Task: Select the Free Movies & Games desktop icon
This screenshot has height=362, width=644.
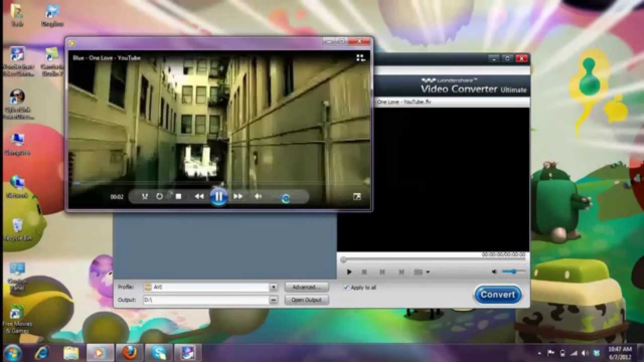Action: [x=18, y=319]
